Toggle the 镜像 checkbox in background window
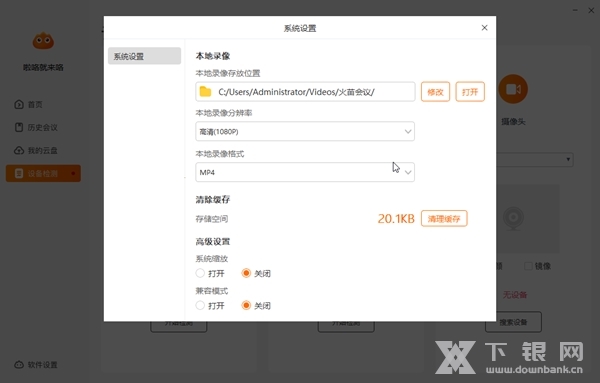600x383 pixels. point(528,266)
